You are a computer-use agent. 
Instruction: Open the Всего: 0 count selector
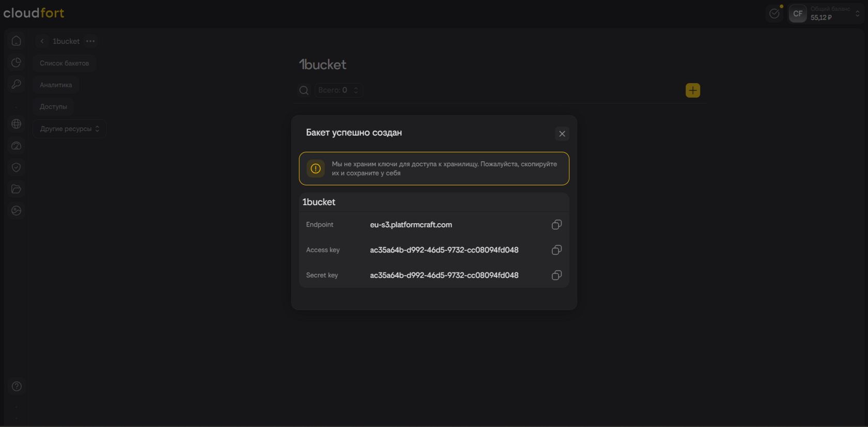[338, 90]
